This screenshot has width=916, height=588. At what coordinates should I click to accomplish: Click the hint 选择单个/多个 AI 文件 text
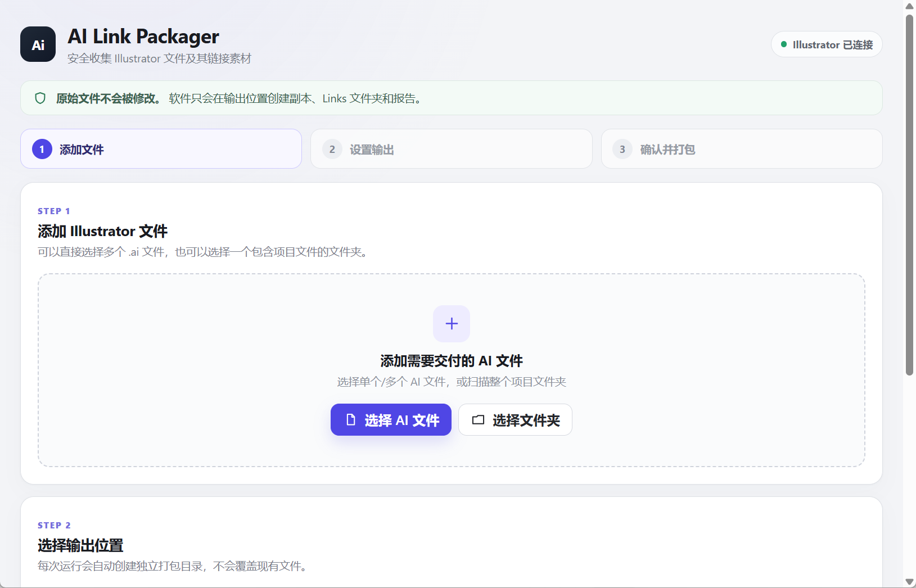tap(452, 382)
